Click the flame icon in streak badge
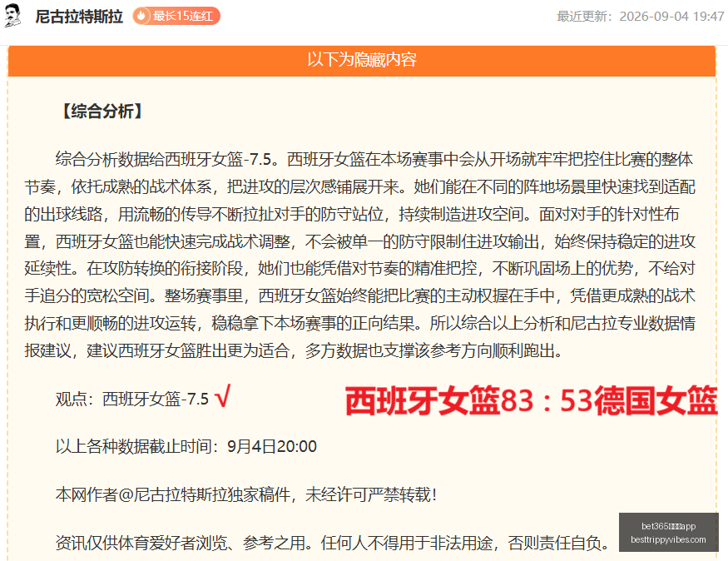This screenshot has height=561, width=728. (x=141, y=17)
